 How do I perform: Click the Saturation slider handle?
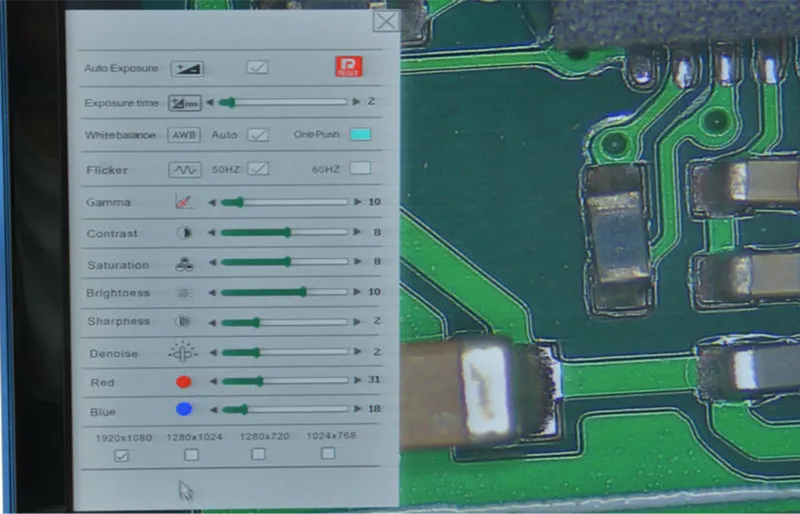[288, 262]
